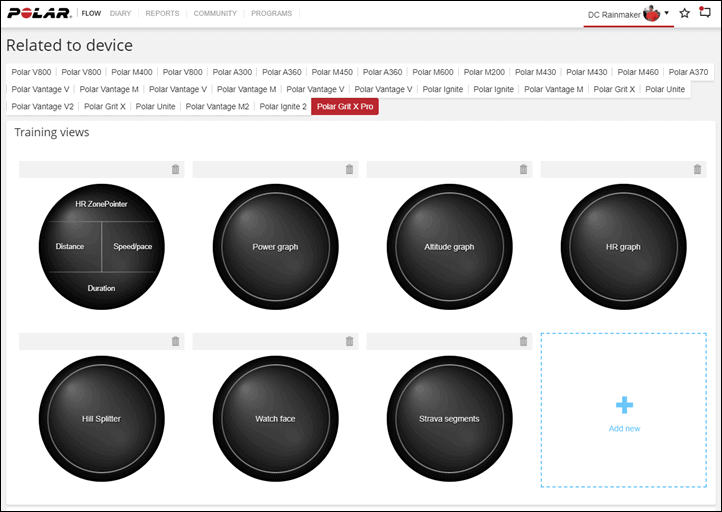Open the Strava segments watch view
Image resolution: width=722 pixels, height=512 pixels.
(x=449, y=419)
